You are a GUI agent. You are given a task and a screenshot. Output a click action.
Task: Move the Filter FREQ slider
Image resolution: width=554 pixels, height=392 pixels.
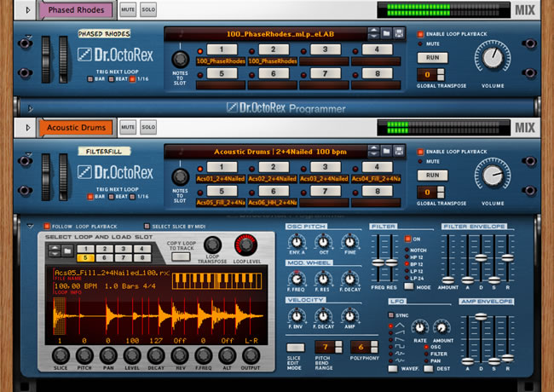tap(378, 262)
